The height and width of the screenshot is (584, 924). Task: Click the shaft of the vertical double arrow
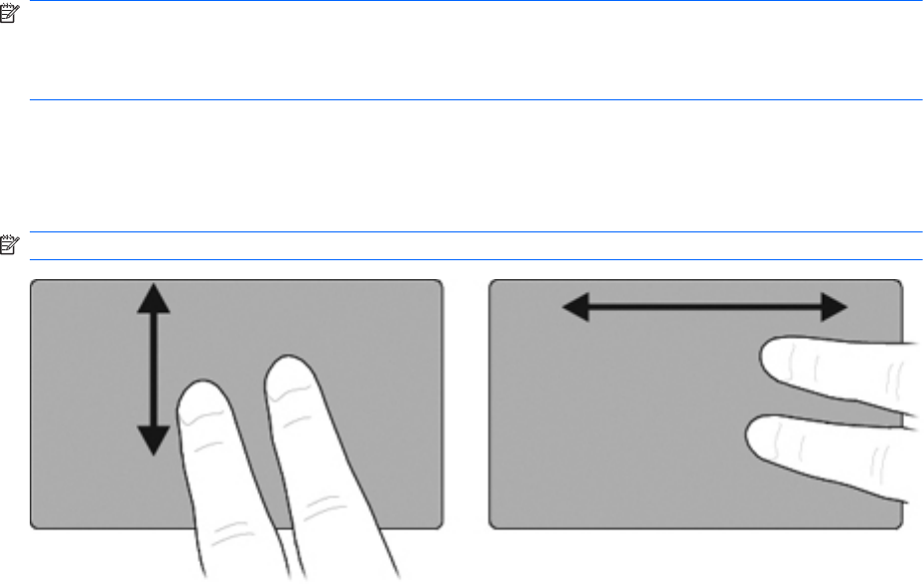(x=154, y=369)
